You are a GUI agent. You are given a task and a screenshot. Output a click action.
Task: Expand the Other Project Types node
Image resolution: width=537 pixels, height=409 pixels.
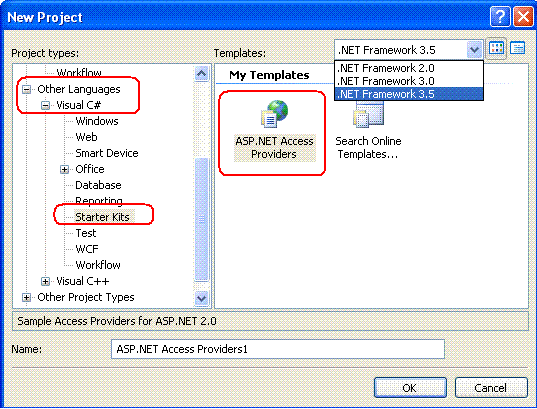click(x=26, y=298)
